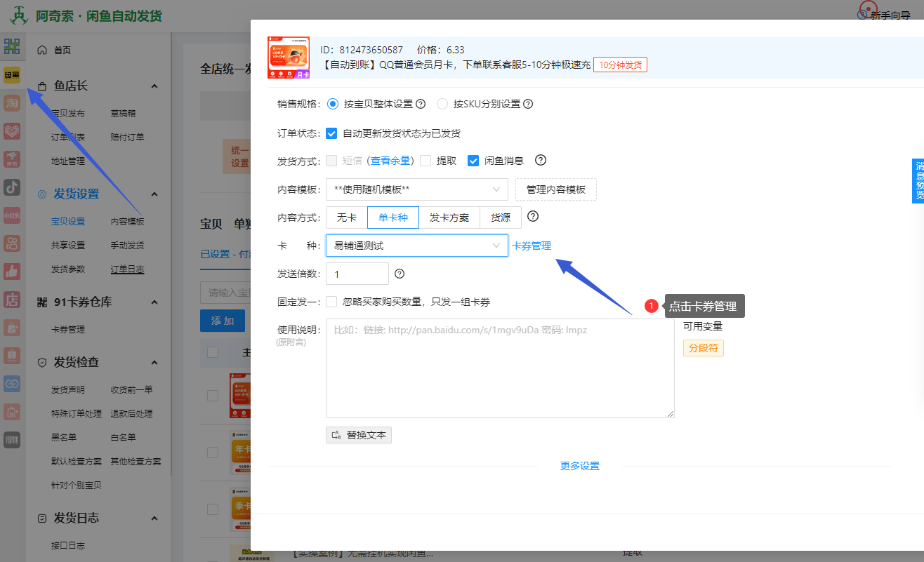Open 卡券管理 under 91卡券仓库
Screen dimensions: 924x562
68,329
